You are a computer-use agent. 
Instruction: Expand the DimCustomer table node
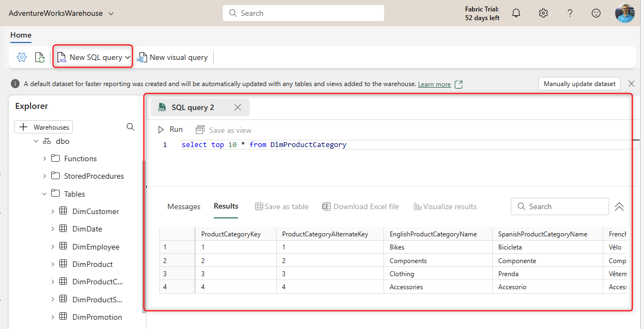click(x=53, y=211)
